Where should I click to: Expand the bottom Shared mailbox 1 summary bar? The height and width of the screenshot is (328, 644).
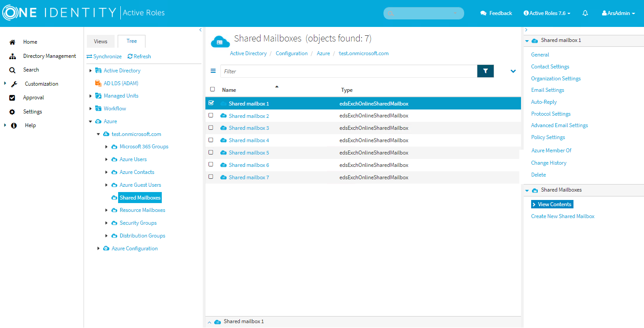(209, 322)
